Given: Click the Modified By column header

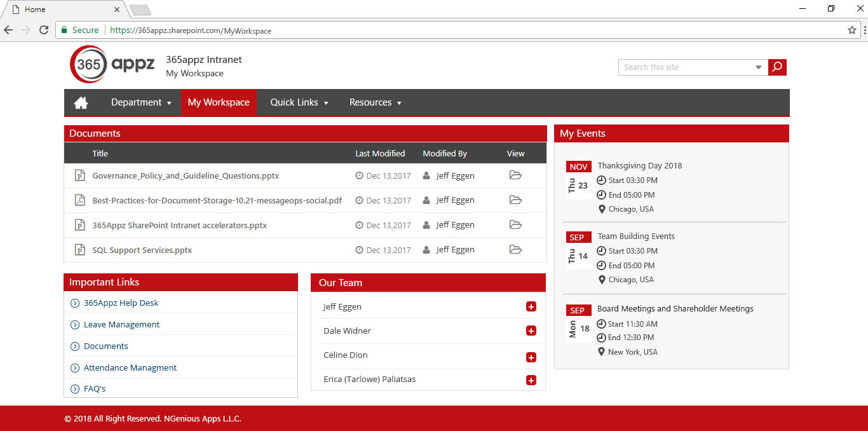Looking at the screenshot, I should coord(445,153).
